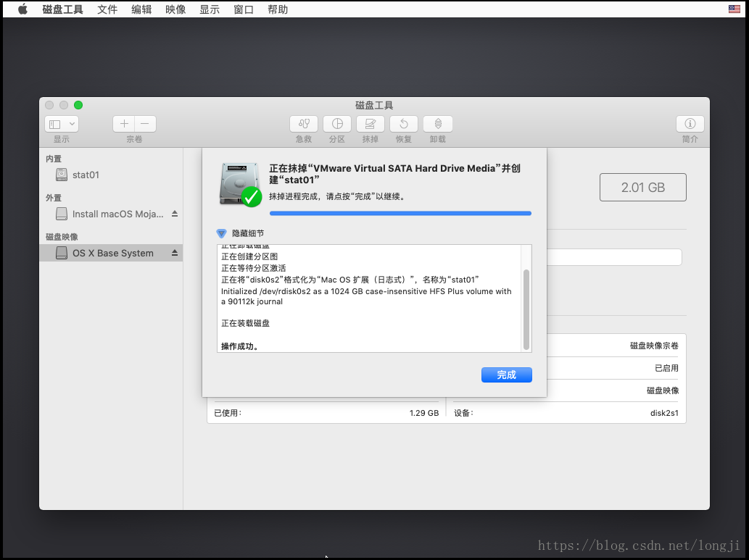Click the 磁盘映像 sidebar section header

pyautogui.click(x=62, y=237)
